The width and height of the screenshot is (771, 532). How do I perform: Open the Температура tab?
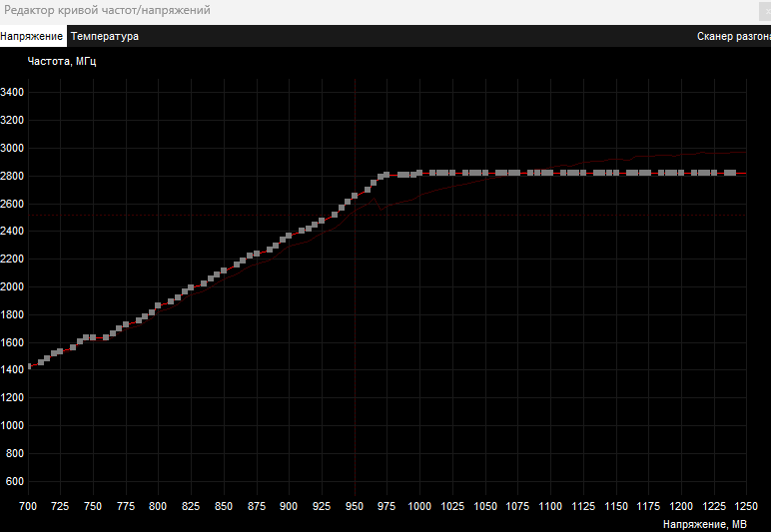[105, 36]
